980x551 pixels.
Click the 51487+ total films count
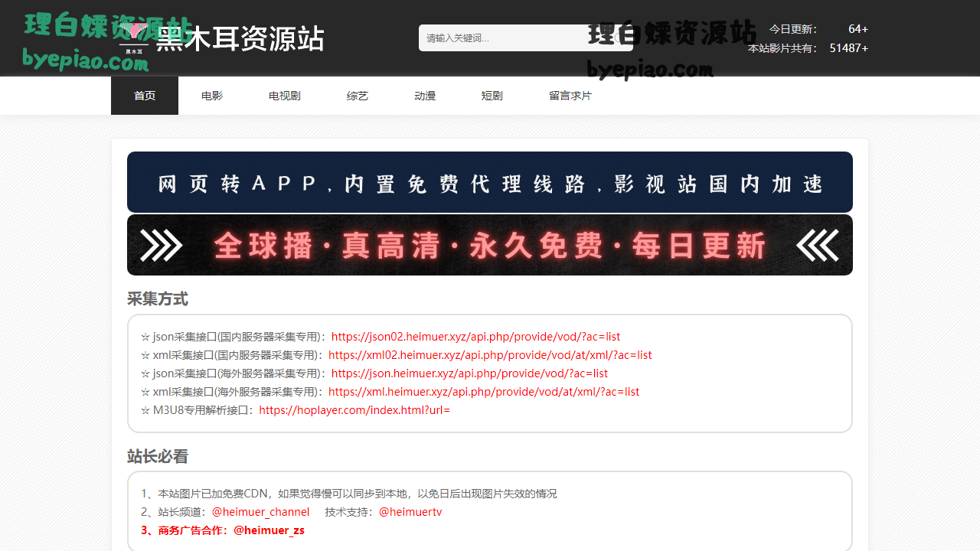click(849, 48)
